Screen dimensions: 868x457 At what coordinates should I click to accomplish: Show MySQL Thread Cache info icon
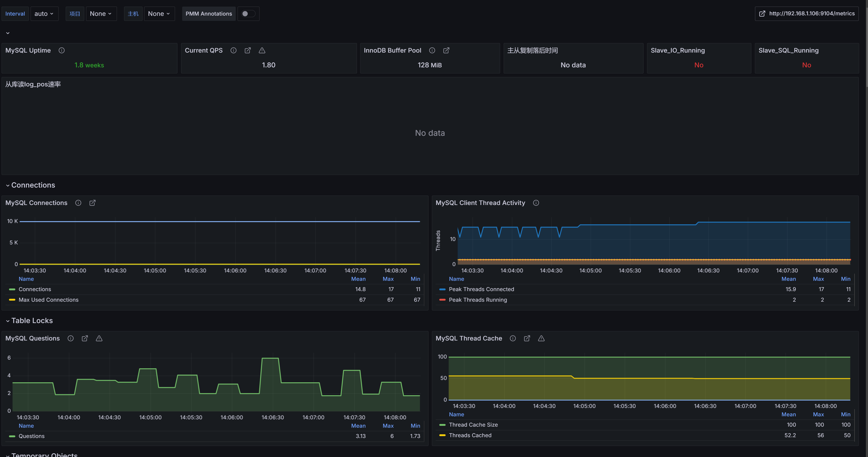(x=513, y=338)
